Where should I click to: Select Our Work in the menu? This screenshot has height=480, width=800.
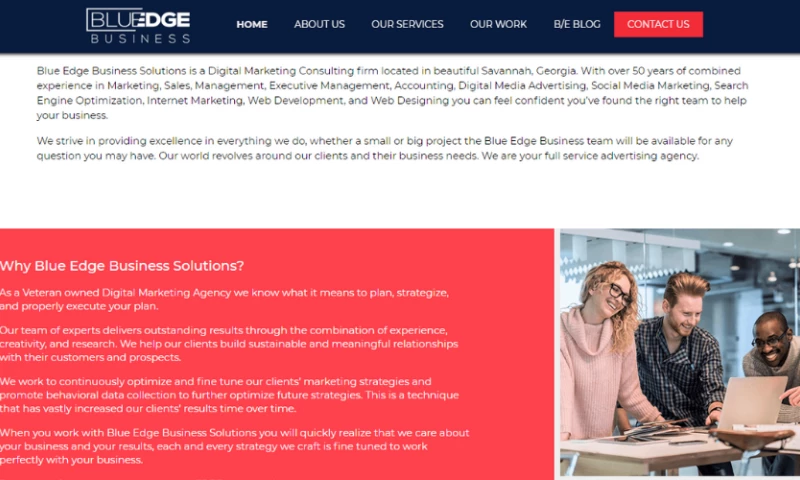click(498, 24)
